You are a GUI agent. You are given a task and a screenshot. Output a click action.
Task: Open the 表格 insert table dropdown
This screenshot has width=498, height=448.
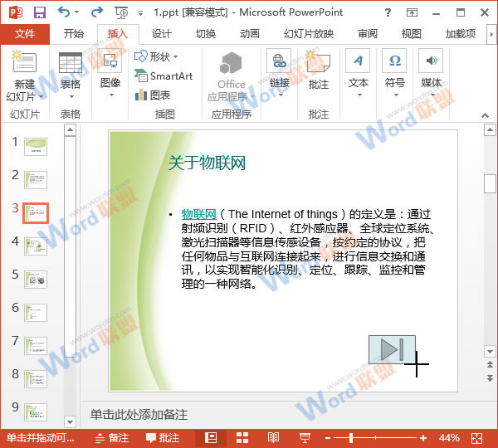[71, 76]
